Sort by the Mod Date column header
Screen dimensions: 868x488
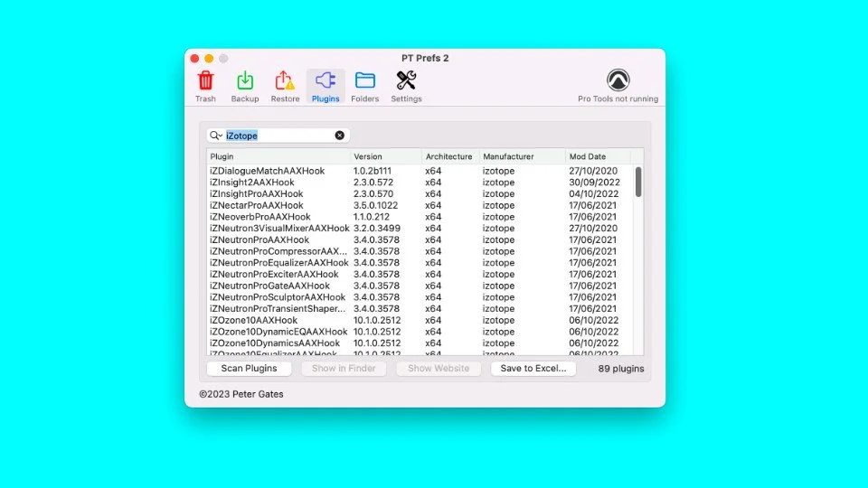pos(598,156)
